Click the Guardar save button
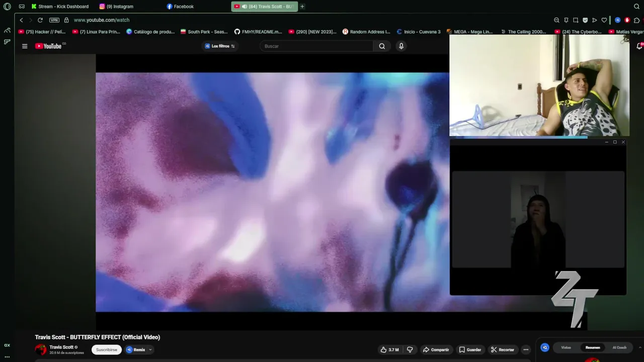The height and width of the screenshot is (362, 644). (470, 350)
